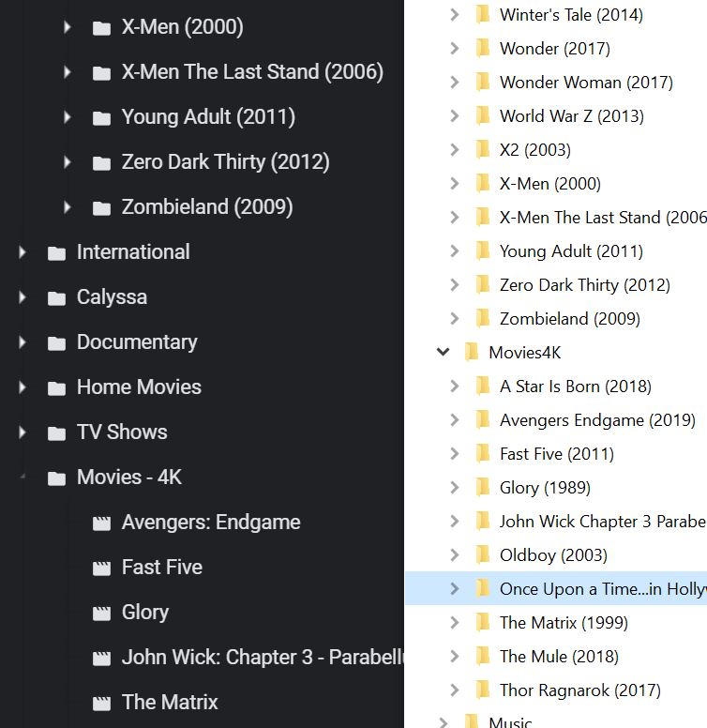Click the yellow folder icon beside Oldboy (2003)

[x=483, y=555]
